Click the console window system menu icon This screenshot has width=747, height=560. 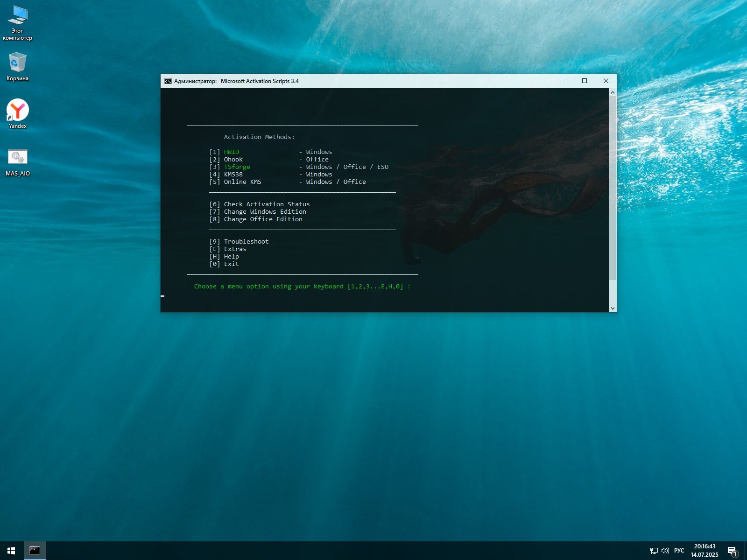pos(168,81)
